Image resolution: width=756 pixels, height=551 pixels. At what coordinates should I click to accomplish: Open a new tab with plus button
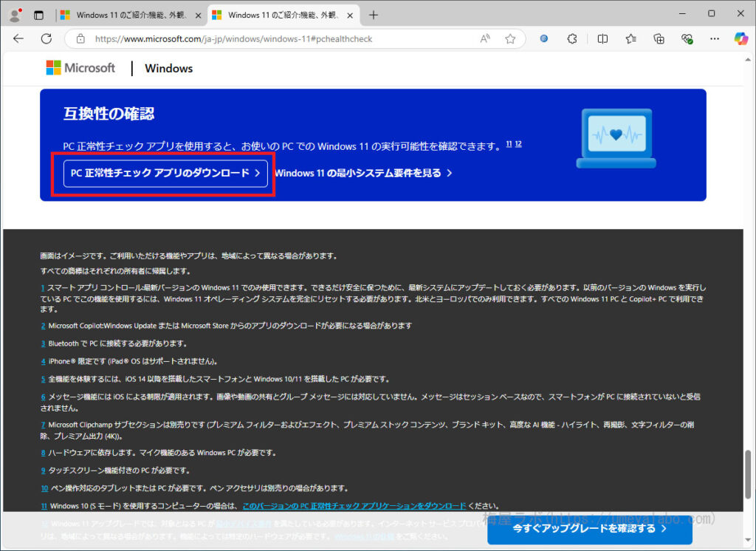(x=373, y=15)
